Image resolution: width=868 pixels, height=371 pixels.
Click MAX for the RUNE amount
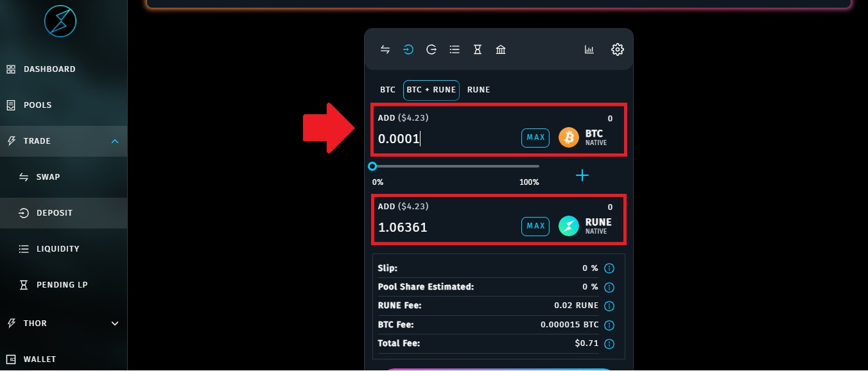[x=535, y=226]
